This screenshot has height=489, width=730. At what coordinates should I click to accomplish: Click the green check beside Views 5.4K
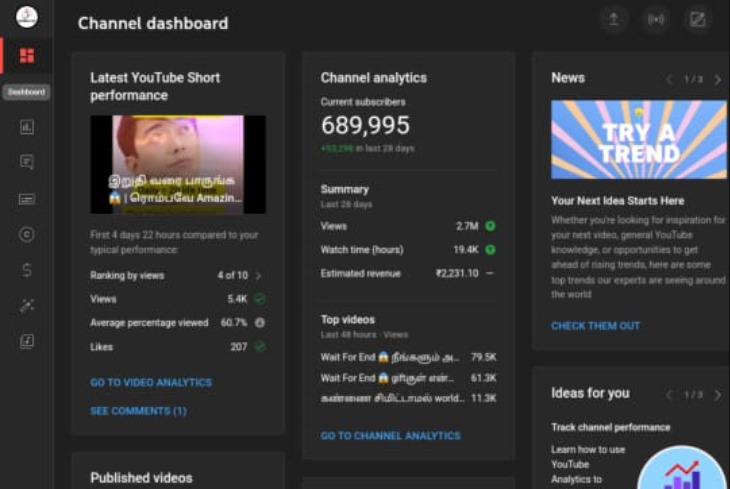[260, 299]
